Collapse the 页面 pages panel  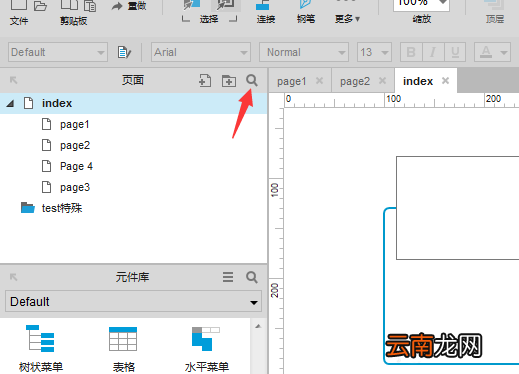coord(13,80)
